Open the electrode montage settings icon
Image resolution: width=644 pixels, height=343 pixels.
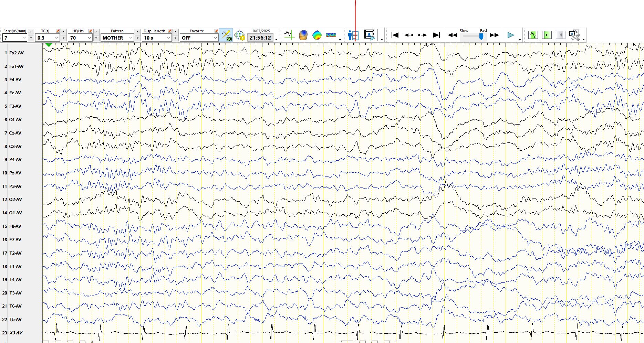tap(240, 35)
